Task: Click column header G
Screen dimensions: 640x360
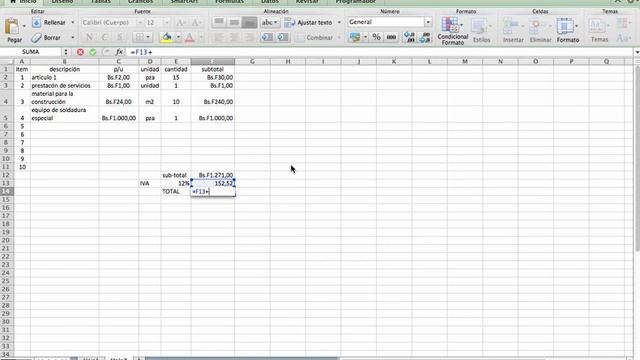Action: tap(252, 61)
